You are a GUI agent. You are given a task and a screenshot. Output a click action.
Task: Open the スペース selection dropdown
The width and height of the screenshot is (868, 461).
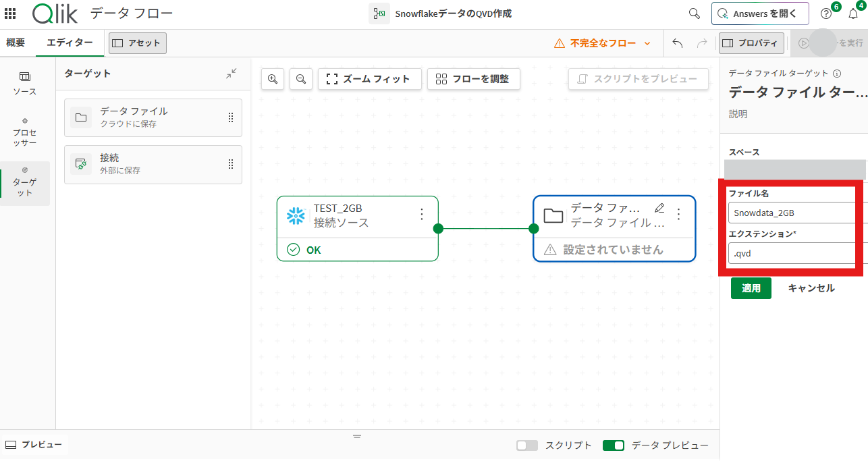coord(795,169)
